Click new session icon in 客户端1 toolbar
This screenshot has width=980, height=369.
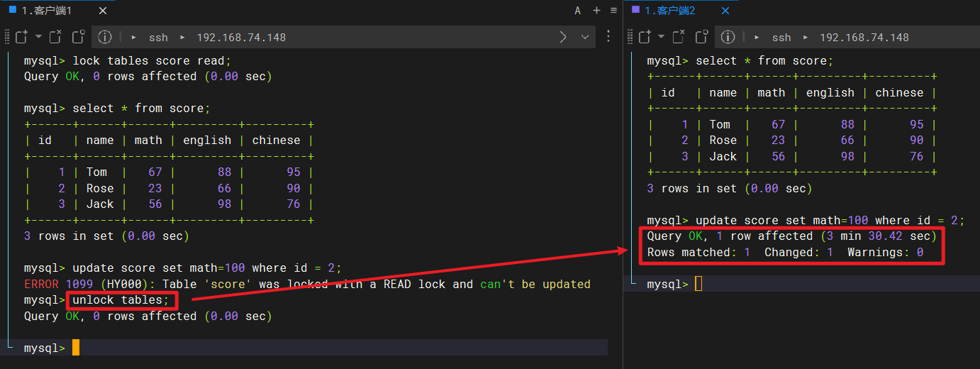point(22,37)
